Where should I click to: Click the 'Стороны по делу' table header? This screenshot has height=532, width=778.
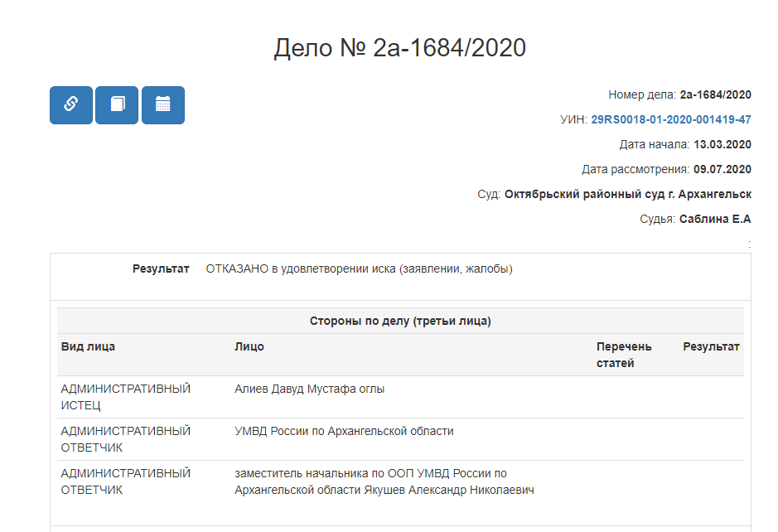400,321
